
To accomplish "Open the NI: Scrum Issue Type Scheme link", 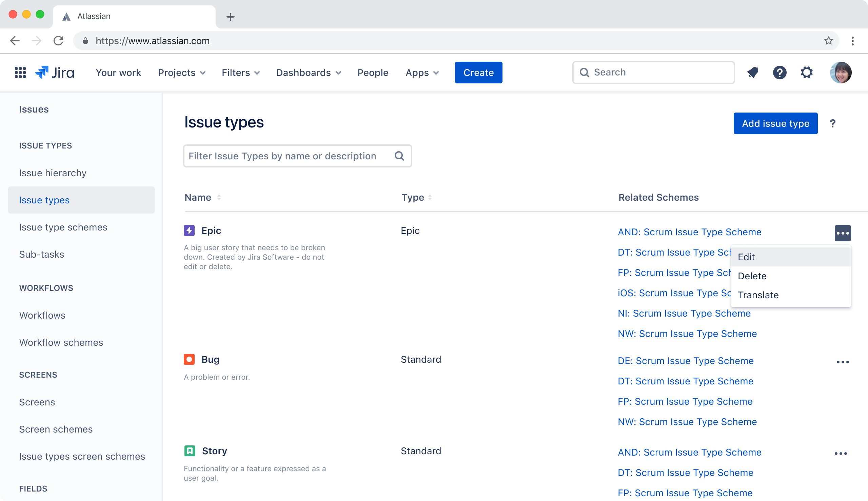I will tap(684, 313).
